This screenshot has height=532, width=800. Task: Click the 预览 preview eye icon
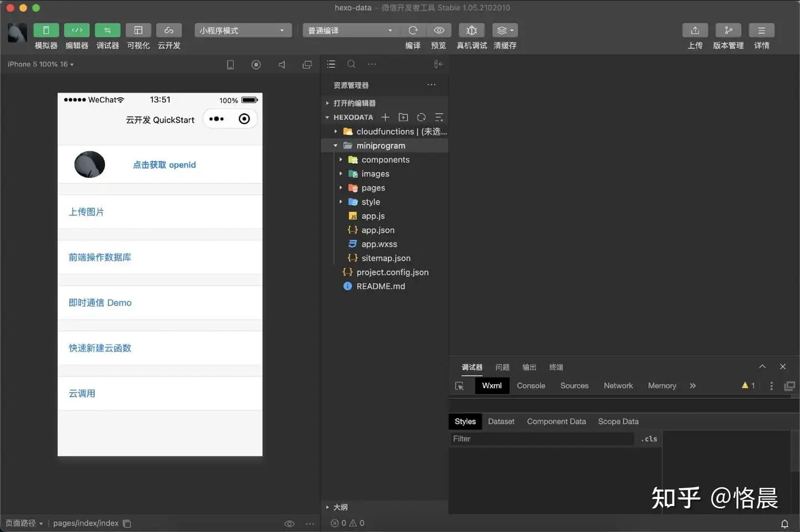point(439,30)
